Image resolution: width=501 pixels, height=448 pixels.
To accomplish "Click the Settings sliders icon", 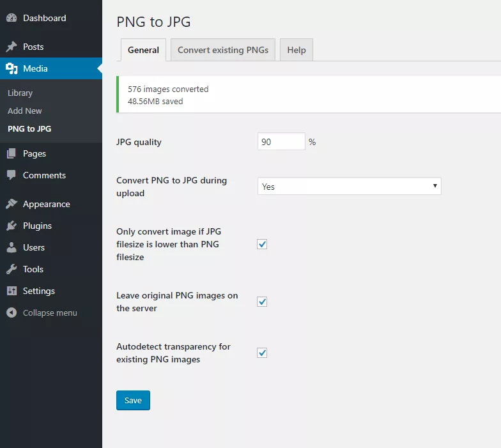I will 12,291.
